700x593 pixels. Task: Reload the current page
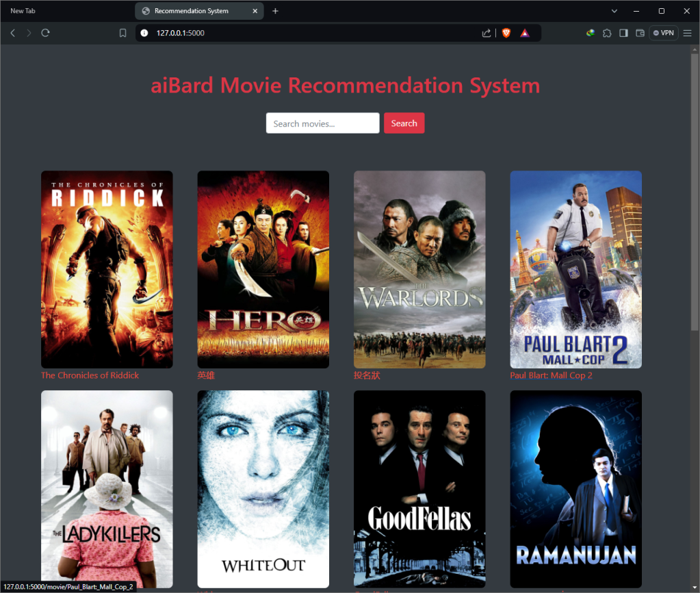coord(46,33)
